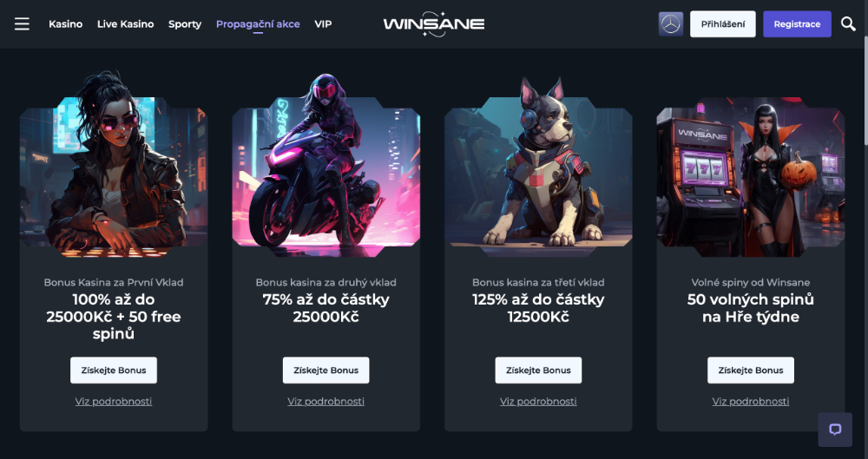
Task: View details of first deposit bonus
Action: pos(114,402)
